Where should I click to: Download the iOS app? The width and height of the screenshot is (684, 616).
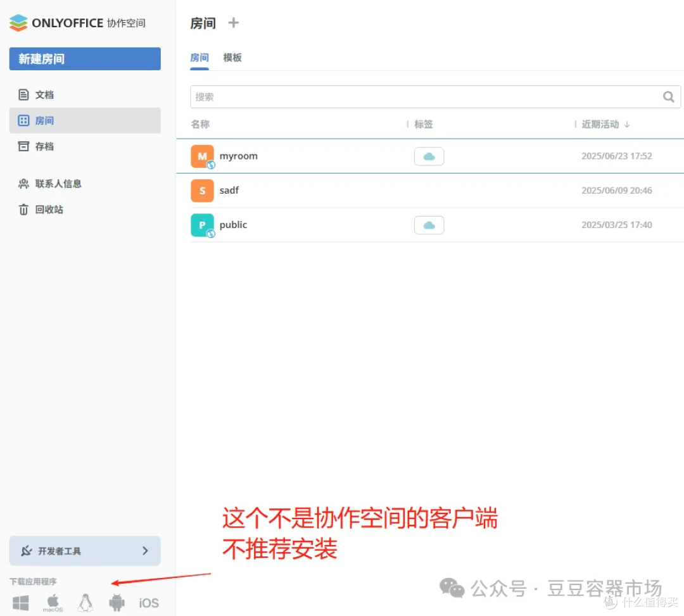pos(149,603)
